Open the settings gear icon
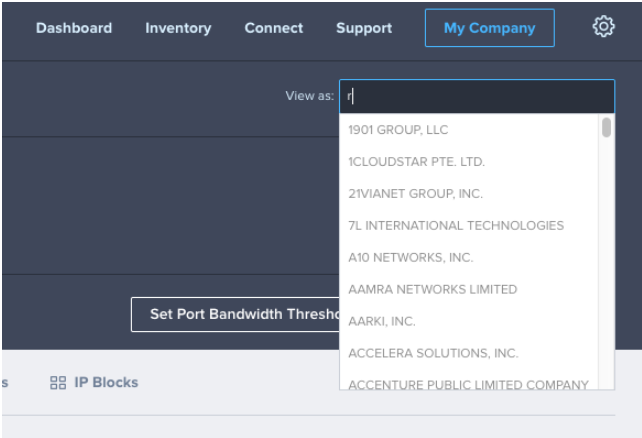 point(603,27)
